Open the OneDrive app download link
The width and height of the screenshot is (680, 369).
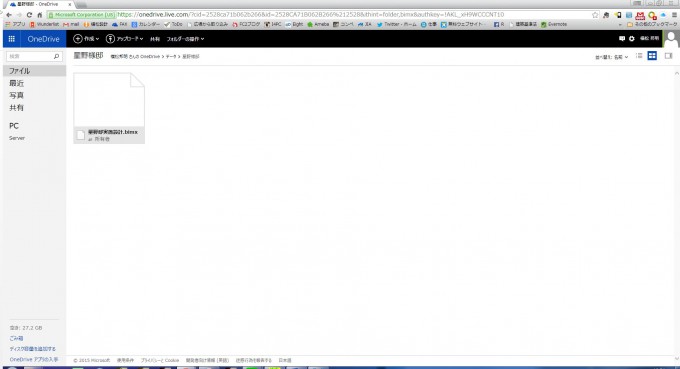pos(34,359)
